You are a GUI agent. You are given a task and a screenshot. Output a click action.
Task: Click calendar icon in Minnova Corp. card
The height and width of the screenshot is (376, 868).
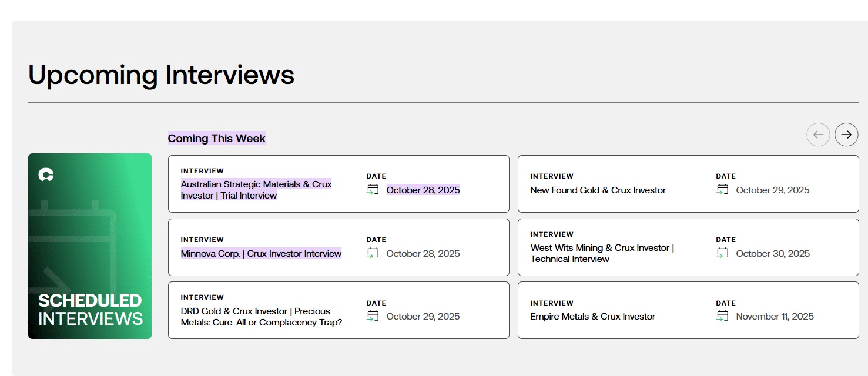tap(373, 253)
